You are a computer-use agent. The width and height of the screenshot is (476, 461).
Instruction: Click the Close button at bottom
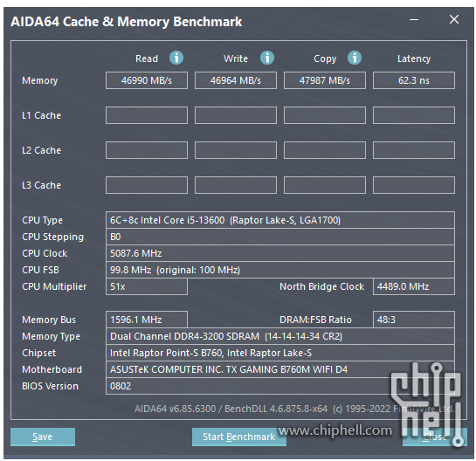point(435,437)
